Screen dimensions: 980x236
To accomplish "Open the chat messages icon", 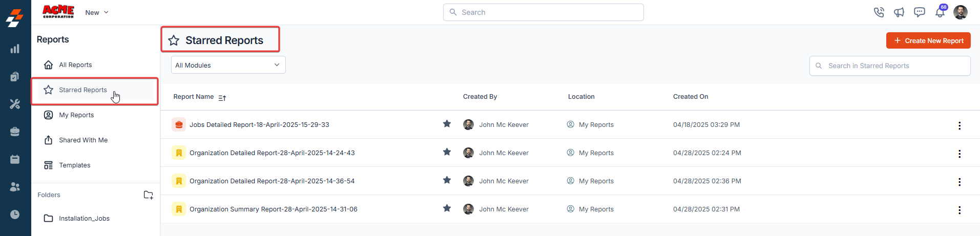I will click(920, 12).
